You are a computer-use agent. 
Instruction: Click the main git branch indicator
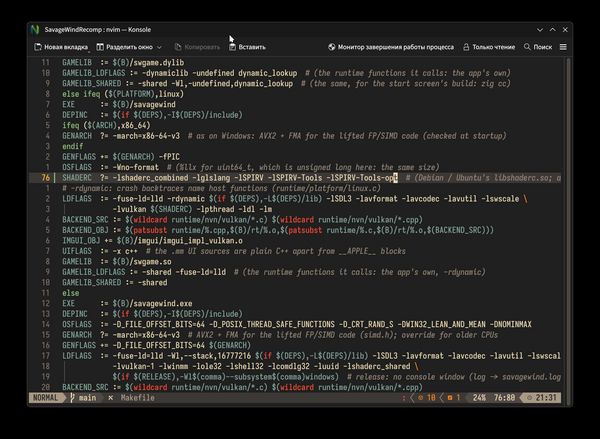[83, 398]
